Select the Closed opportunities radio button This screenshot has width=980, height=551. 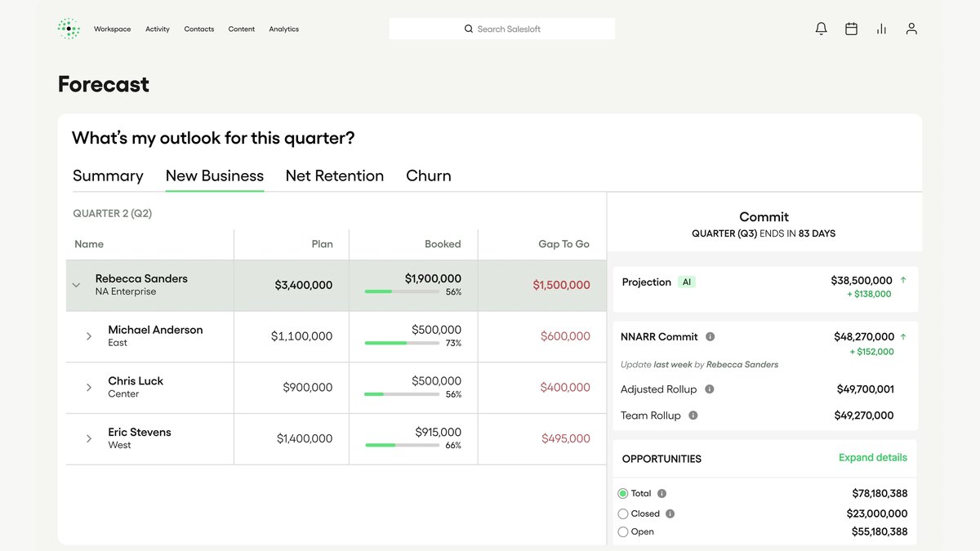[623, 513]
